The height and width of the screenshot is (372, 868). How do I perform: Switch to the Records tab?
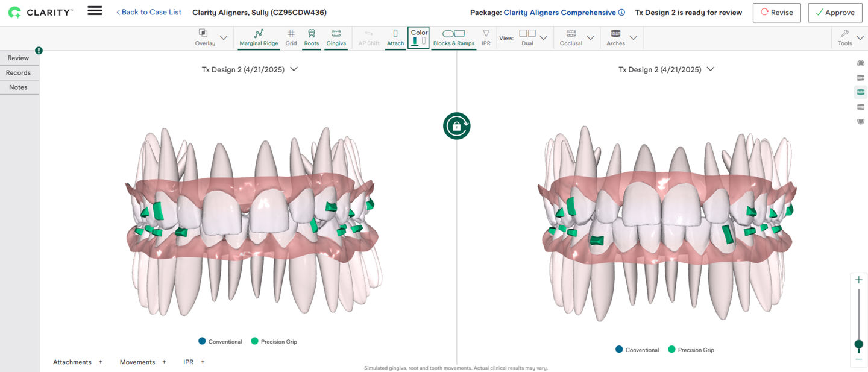click(19, 72)
